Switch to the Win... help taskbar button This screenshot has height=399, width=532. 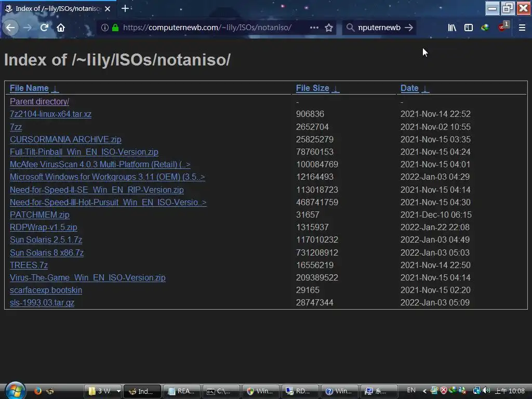340,391
